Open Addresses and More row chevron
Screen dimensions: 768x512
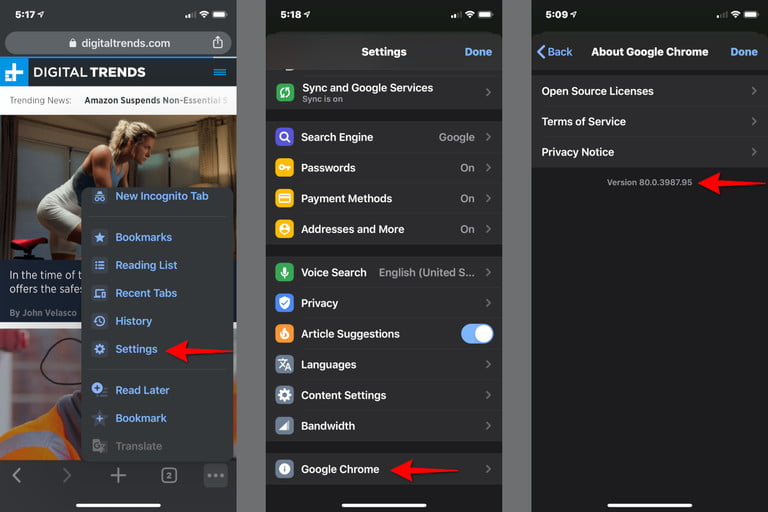pos(488,229)
